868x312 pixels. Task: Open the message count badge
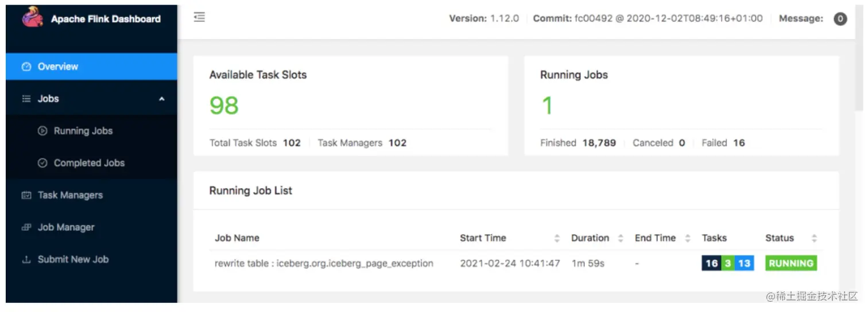(x=840, y=19)
